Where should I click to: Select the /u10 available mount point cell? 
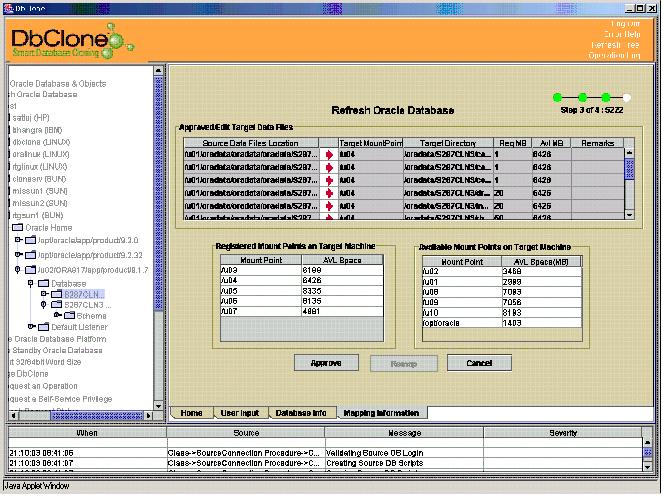click(x=462, y=313)
